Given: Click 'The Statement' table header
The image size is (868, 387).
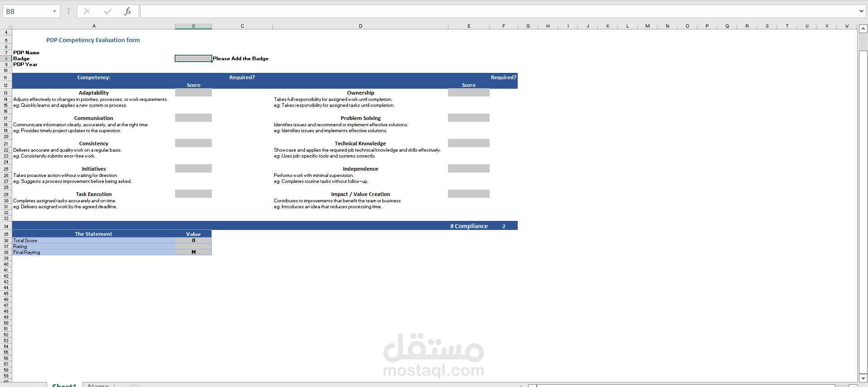Looking at the screenshot, I should pos(94,234).
